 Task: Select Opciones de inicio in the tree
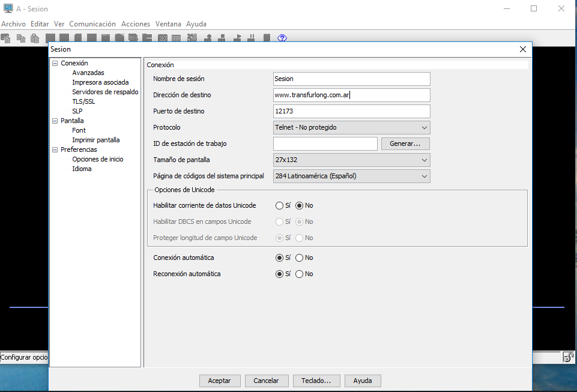[97, 159]
